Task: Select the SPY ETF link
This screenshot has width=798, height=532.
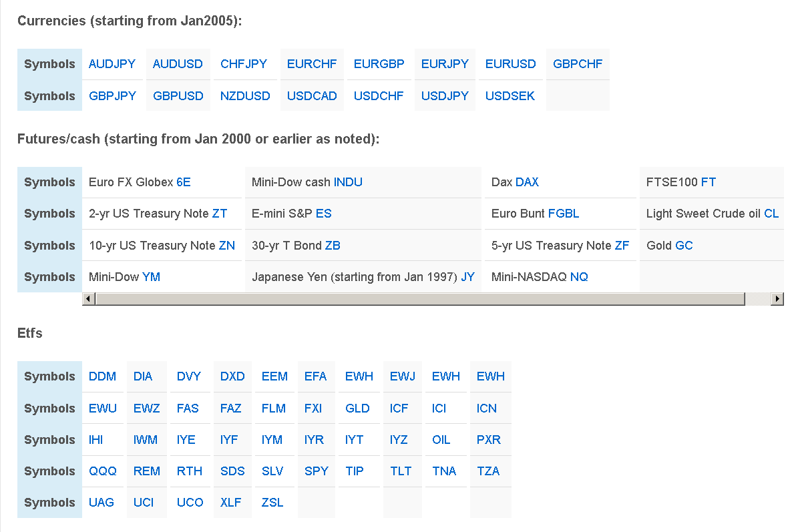Action: (x=316, y=471)
